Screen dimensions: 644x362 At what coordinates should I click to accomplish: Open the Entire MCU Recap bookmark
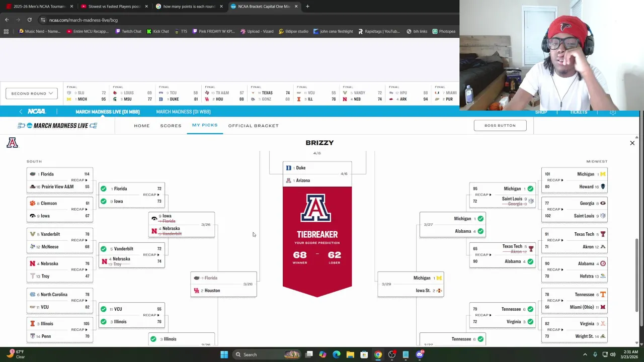coord(87,31)
